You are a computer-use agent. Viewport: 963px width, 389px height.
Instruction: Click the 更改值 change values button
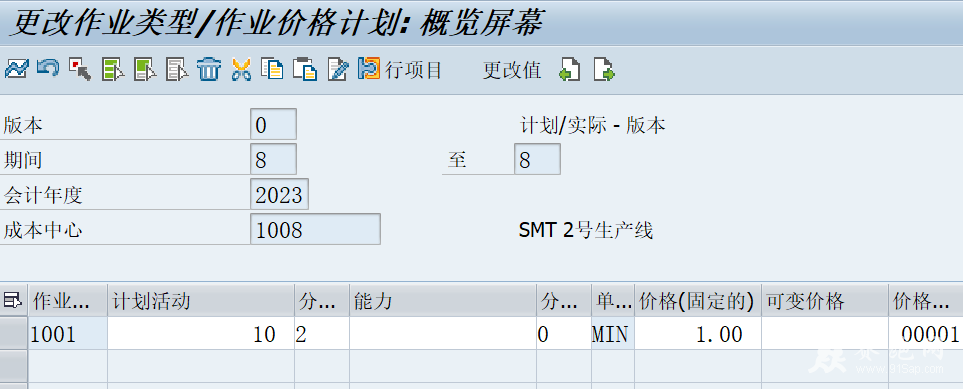512,70
